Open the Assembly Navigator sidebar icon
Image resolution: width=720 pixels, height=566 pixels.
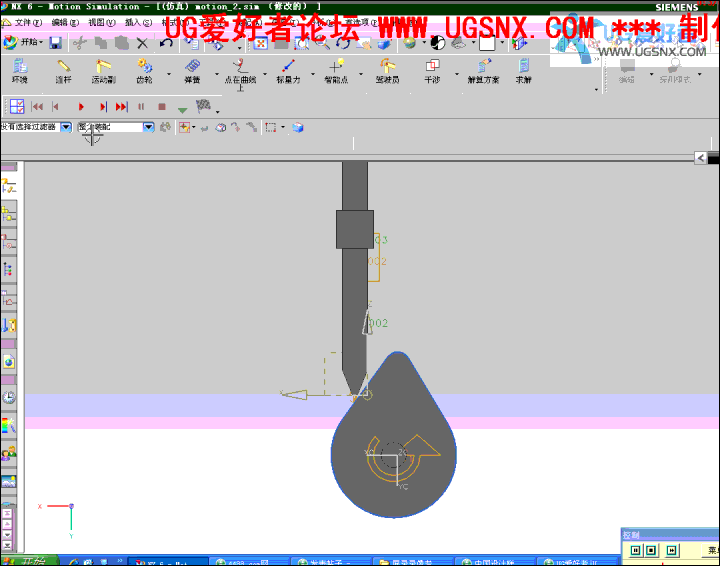click(x=9, y=213)
